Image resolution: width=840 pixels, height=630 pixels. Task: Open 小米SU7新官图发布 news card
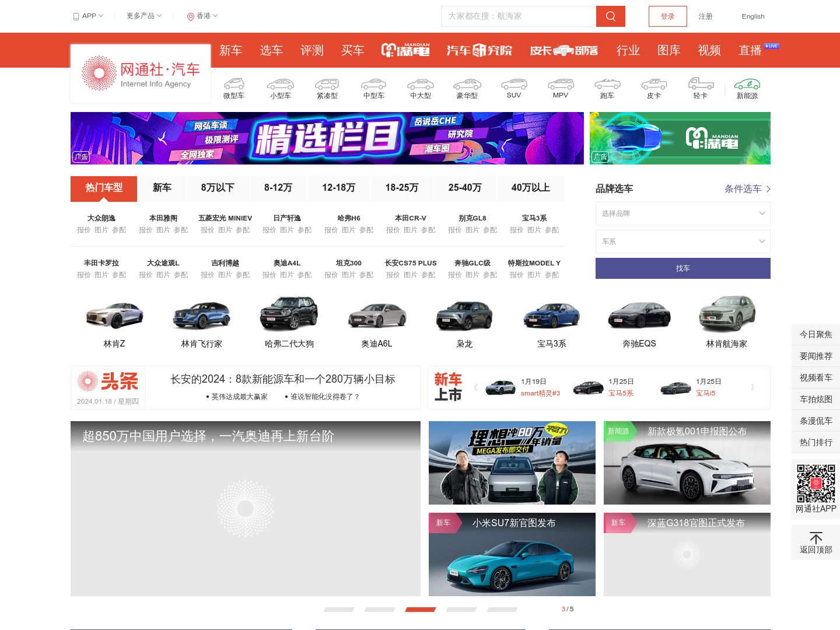click(x=512, y=554)
